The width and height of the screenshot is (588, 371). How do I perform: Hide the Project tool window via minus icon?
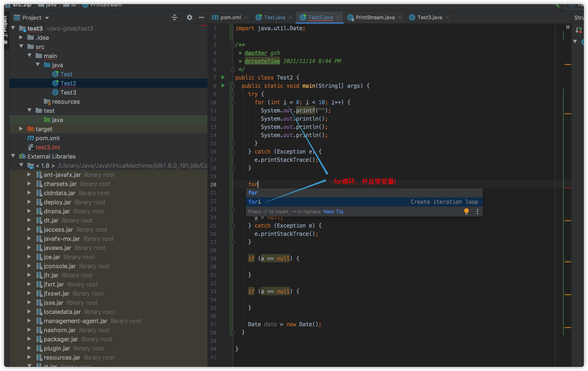[201, 17]
